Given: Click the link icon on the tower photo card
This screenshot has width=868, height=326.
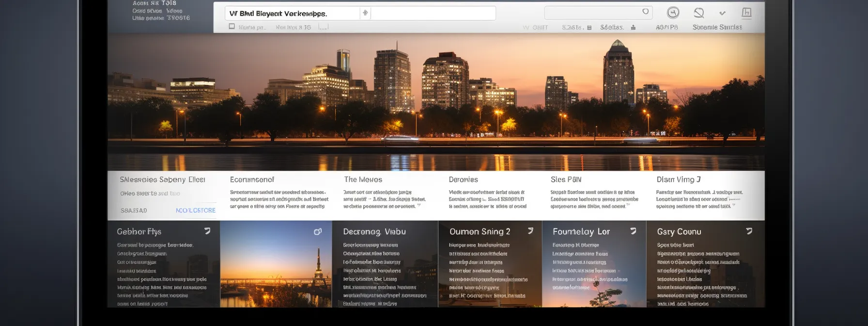Looking at the screenshot, I should point(318,231).
